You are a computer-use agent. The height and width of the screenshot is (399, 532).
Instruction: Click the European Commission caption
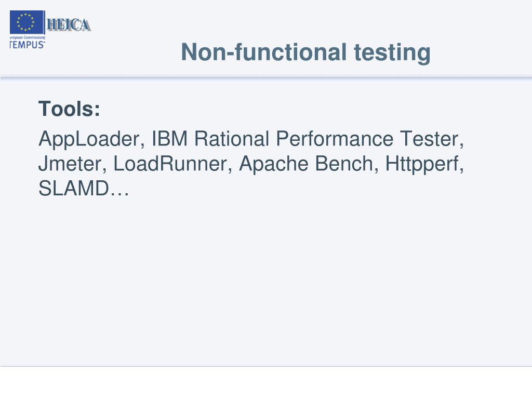tap(27, 37)
